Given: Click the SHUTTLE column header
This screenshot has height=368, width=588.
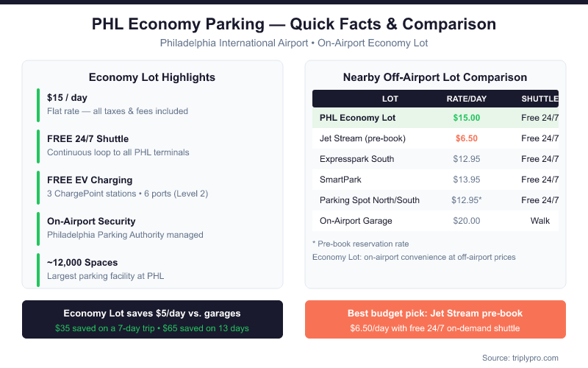Looking at the screenshot, I should coord(539,99).
